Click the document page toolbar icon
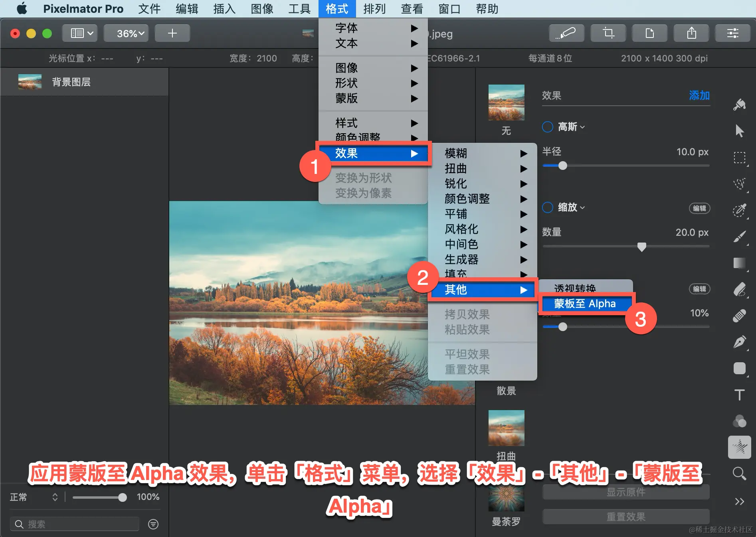756x537 pixels. coord(649,33)
